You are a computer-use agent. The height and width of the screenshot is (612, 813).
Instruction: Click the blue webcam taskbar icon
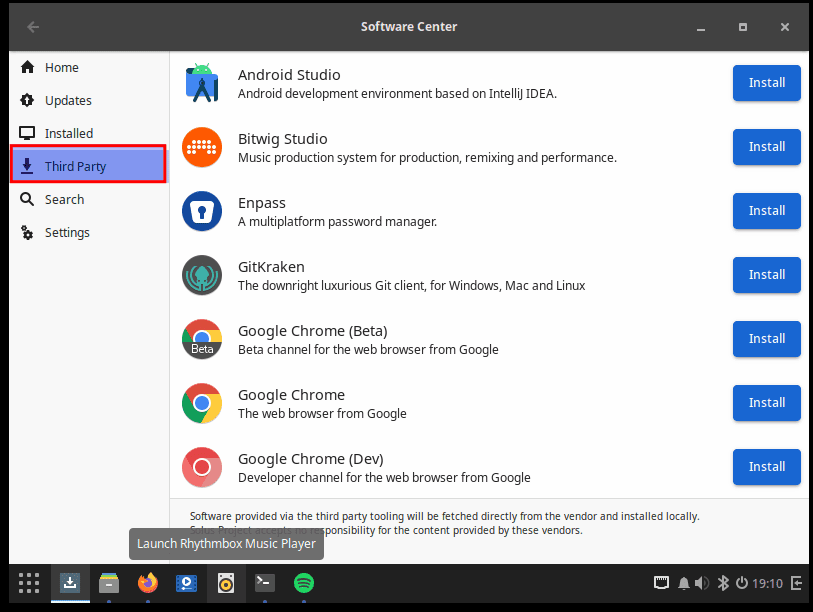click(187, 583)
